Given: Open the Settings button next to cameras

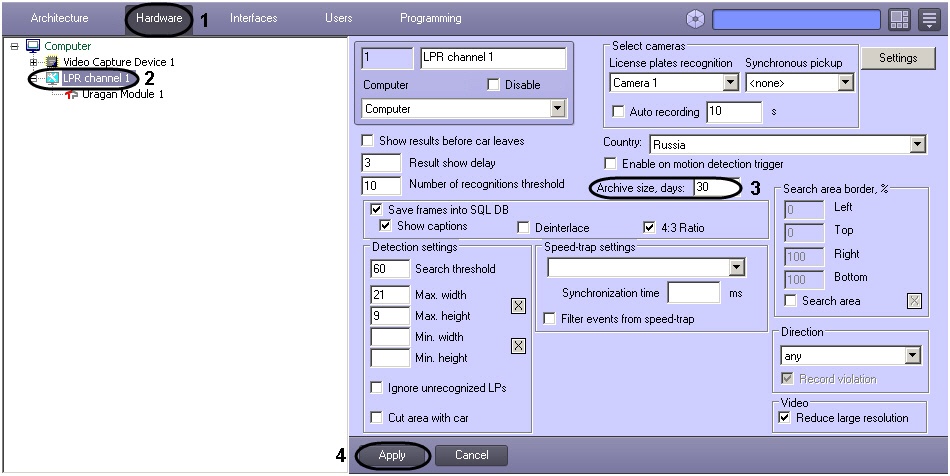Looking at the screenshot, I should coord(898,58).
